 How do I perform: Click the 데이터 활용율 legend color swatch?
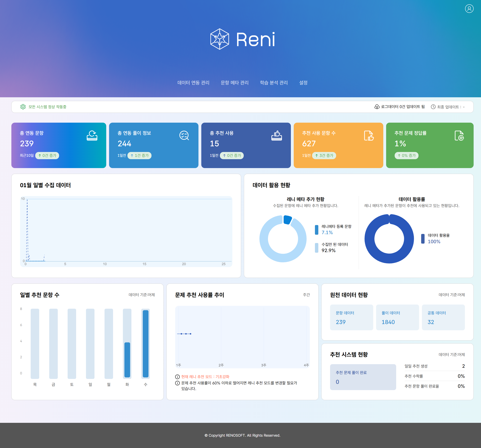coord(423,239)
